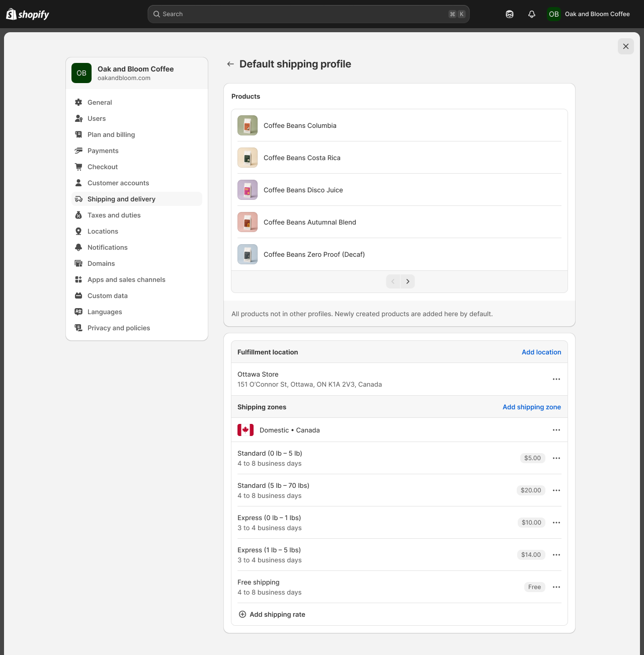This screenshot has height=655, width=644.
Task: Click the $5.00 rate badge
Action: pos(532,458)
